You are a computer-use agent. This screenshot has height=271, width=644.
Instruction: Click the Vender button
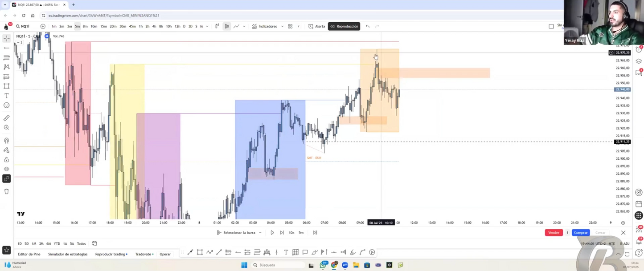554,232
